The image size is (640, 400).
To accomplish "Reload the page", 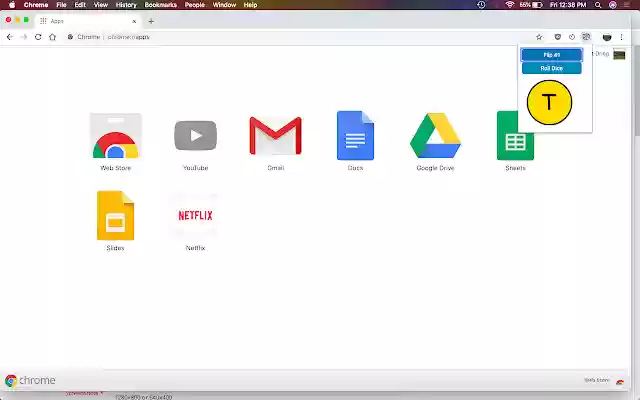I will (38, 37).
